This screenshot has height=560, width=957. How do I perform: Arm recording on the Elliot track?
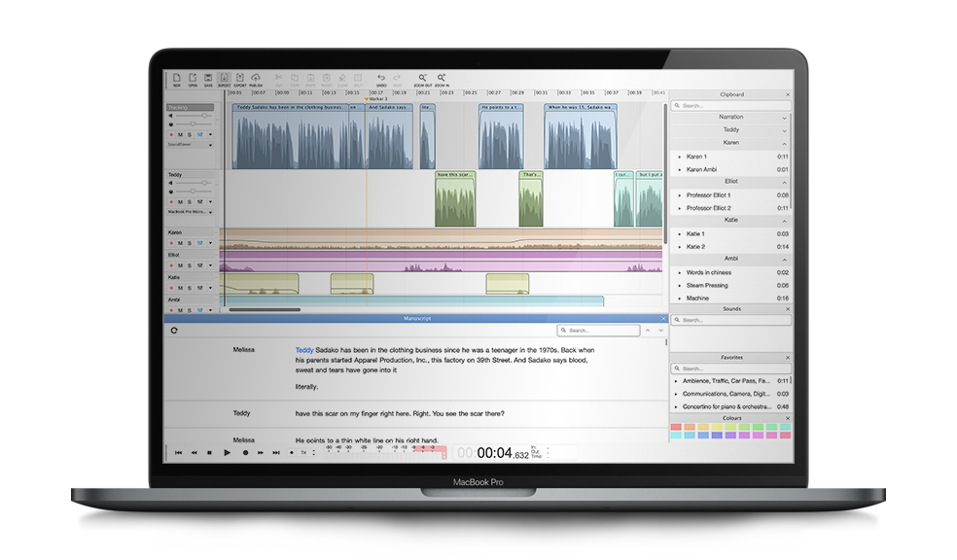click(x=170, y=265)
